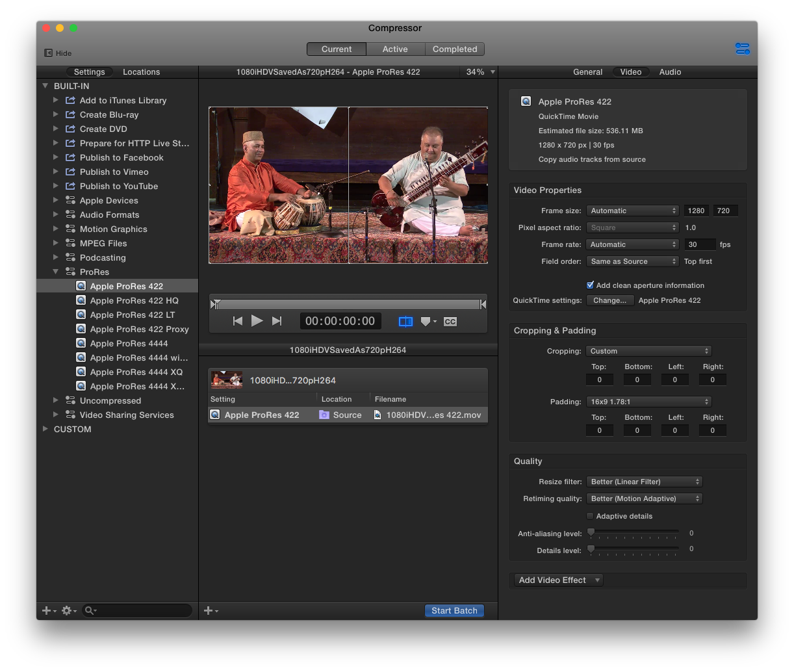Click the Add setting plus button
The image size is (794, 672).
coord(49,611)
